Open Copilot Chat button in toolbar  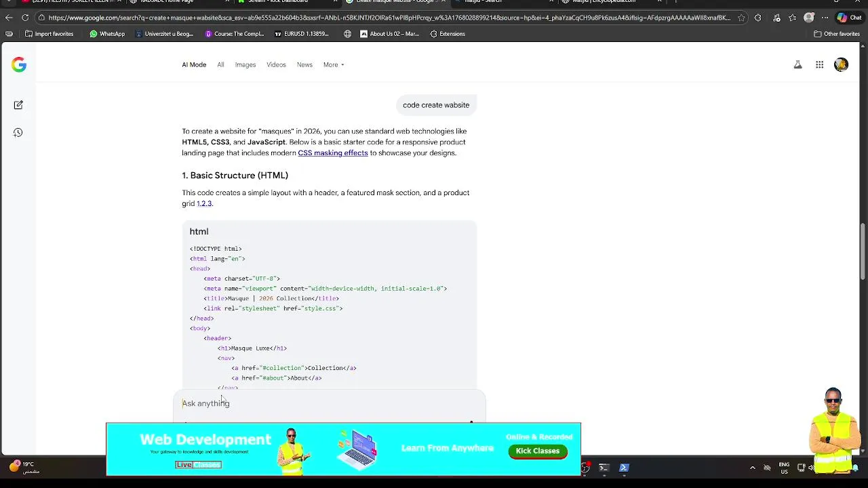click(x=849, y=18)
